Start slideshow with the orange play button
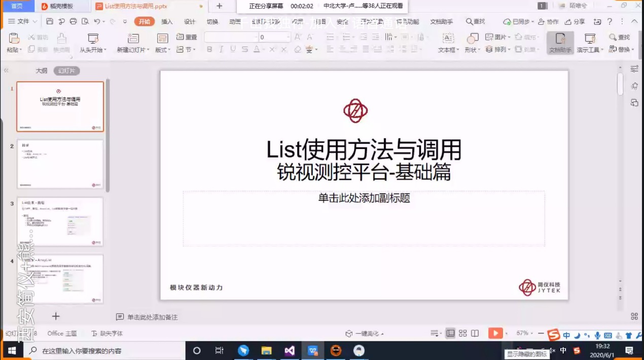 point(494,333)
